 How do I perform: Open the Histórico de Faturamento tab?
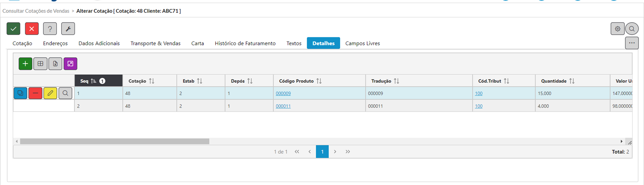click(x=245, y=43)
